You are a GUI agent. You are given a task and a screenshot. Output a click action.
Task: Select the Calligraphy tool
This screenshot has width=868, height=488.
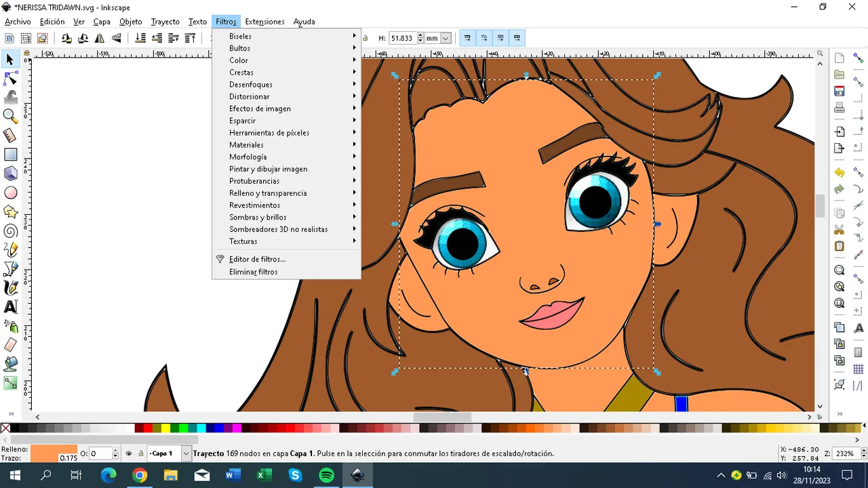[10, 288]
